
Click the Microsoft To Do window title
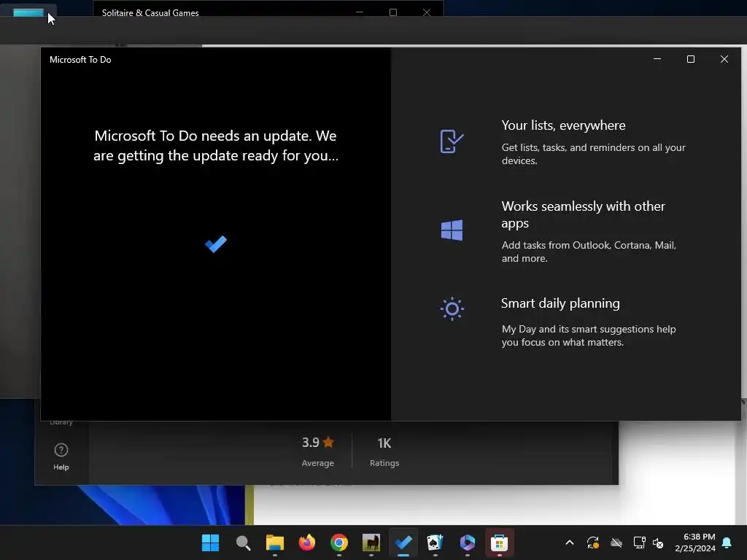80,60
